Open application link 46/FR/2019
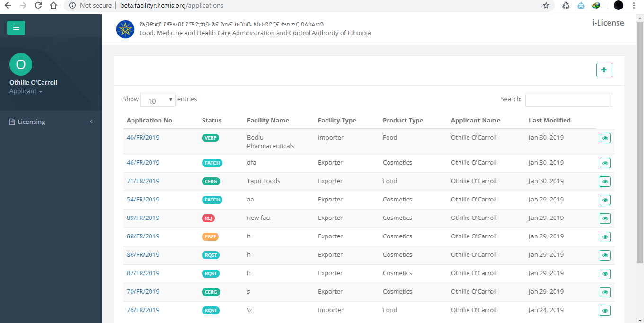This screenshot has height=323, width=644. 143,163
